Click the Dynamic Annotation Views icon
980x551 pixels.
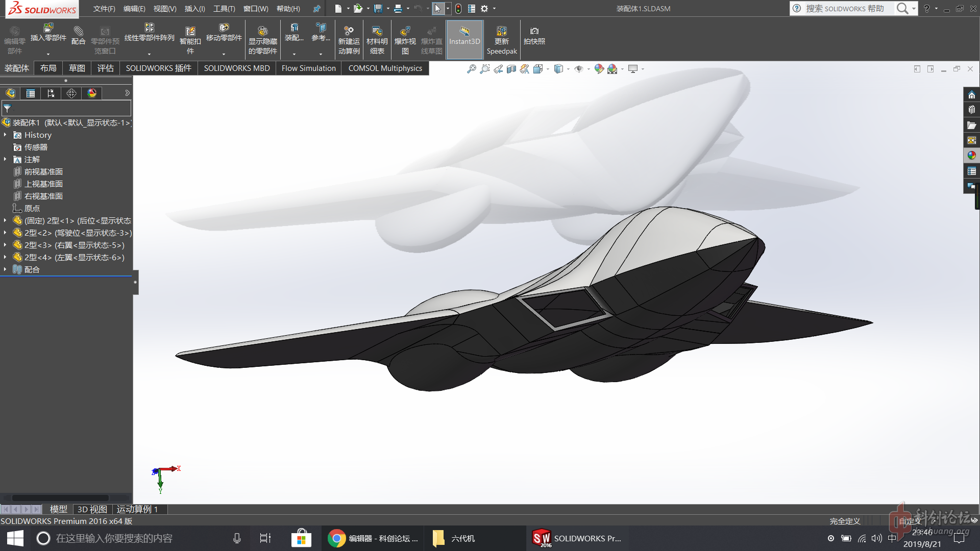[524, 69]
